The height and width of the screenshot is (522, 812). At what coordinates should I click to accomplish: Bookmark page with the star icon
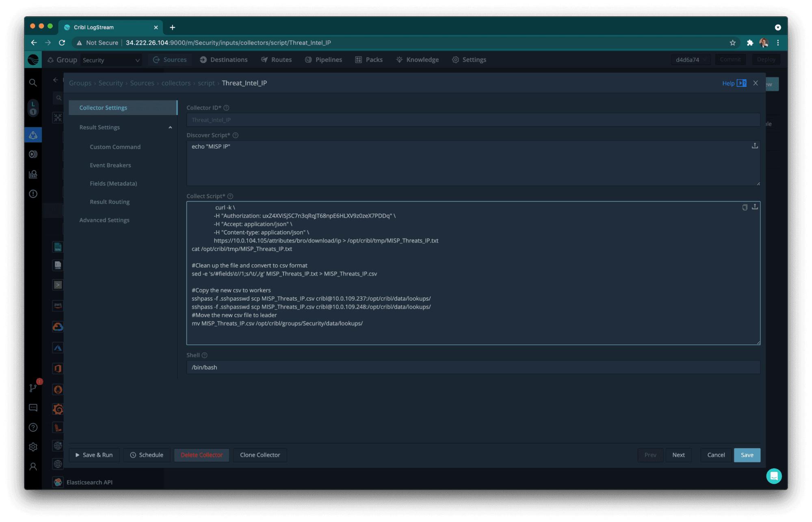click(733, 43)
